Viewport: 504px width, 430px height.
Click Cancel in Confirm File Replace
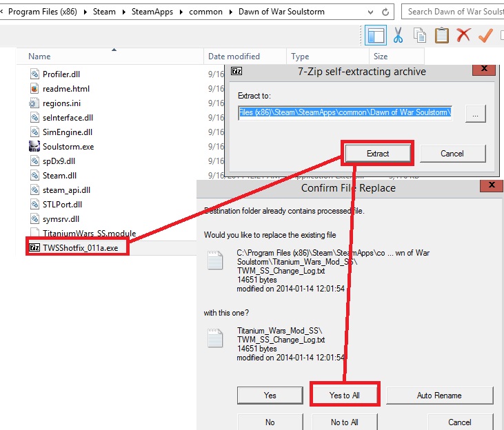pyautogui.click(x=460, y=422)
